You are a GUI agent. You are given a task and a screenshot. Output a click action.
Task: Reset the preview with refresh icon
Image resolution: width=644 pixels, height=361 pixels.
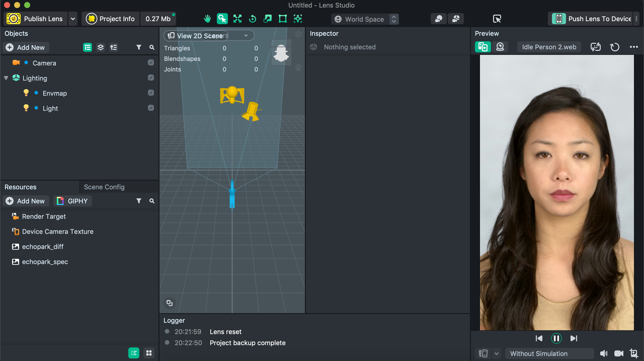(615, 47)
